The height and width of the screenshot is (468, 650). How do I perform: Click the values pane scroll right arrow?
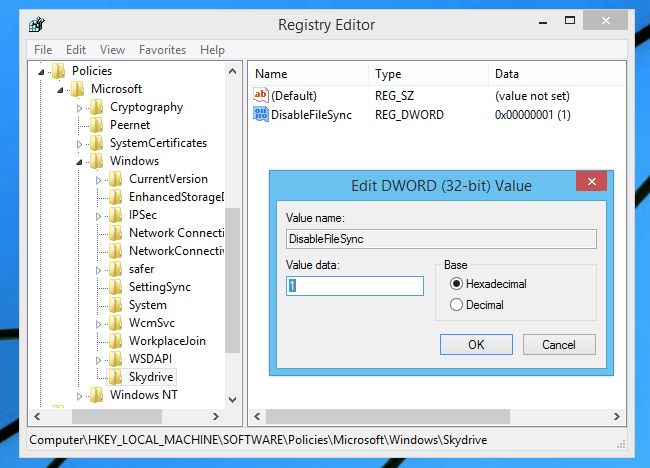(x=617, y=417)
